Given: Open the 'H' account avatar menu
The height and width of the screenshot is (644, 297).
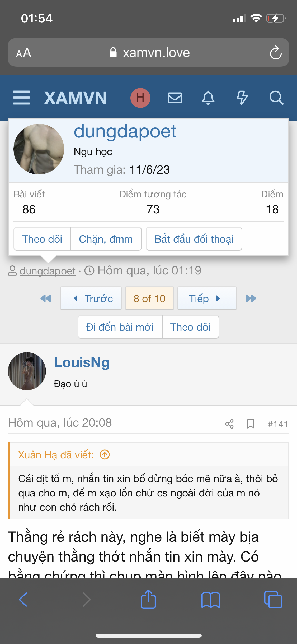Looking at the screenshot, I should pos(140,98).
